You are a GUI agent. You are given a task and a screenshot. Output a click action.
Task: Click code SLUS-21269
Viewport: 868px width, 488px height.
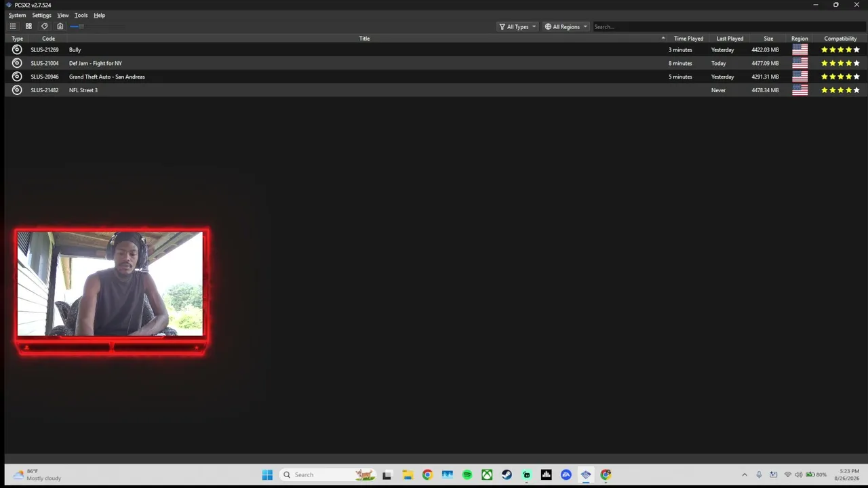[x=44, y=49]
